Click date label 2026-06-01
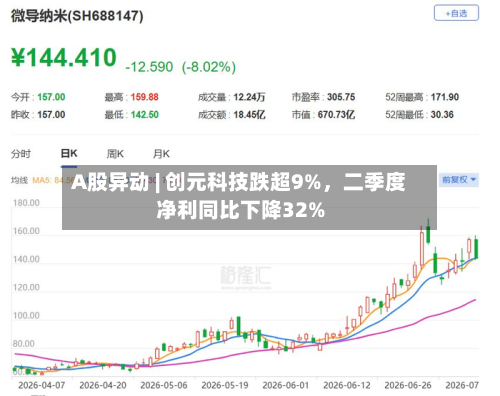The height and width of the screenshot is (396, 500). click(286, 385)
